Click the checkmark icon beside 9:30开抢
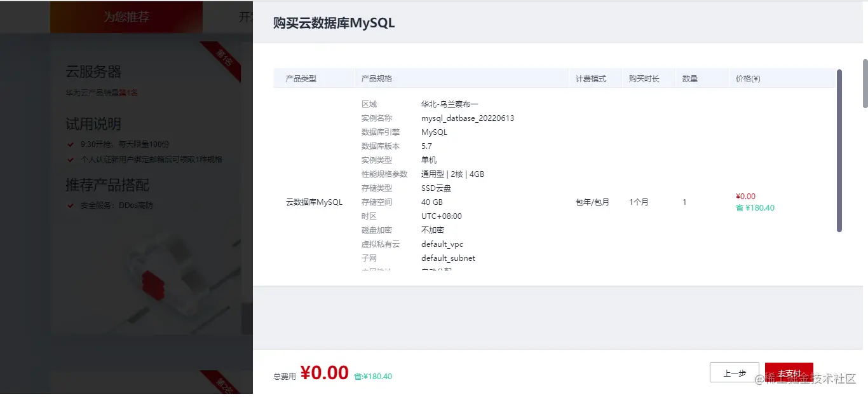Screen dimensions: 868x397 [71, 144]
